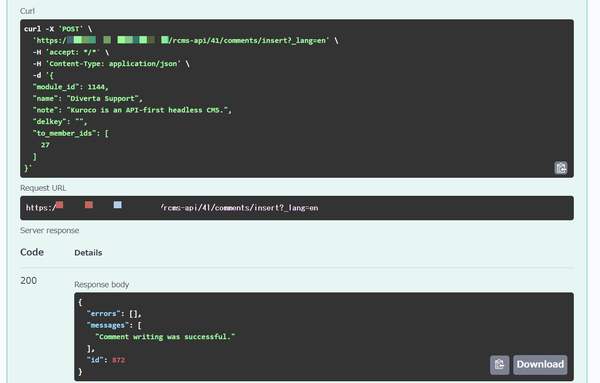Screen dimensions: 600x383
Task: Click the "Details" column header
Action: pos(88,253)
